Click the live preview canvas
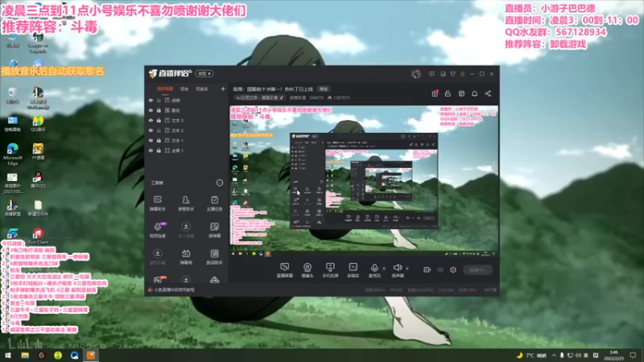The height and width of the screenshot is (362, 644). point(364,181)
